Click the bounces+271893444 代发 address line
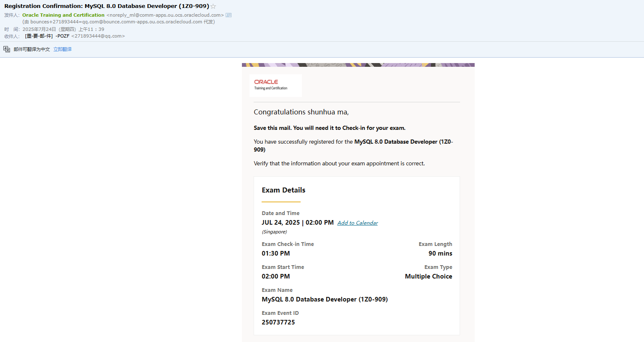Viewport: 644px width, 342px height. (118, 22)
